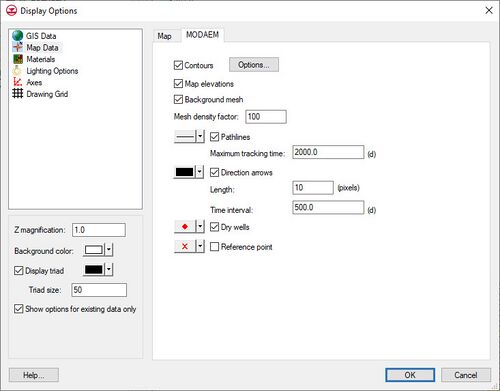Open the Display triad color dropdown arrow
500x391 pixels.
pos(109,269)
